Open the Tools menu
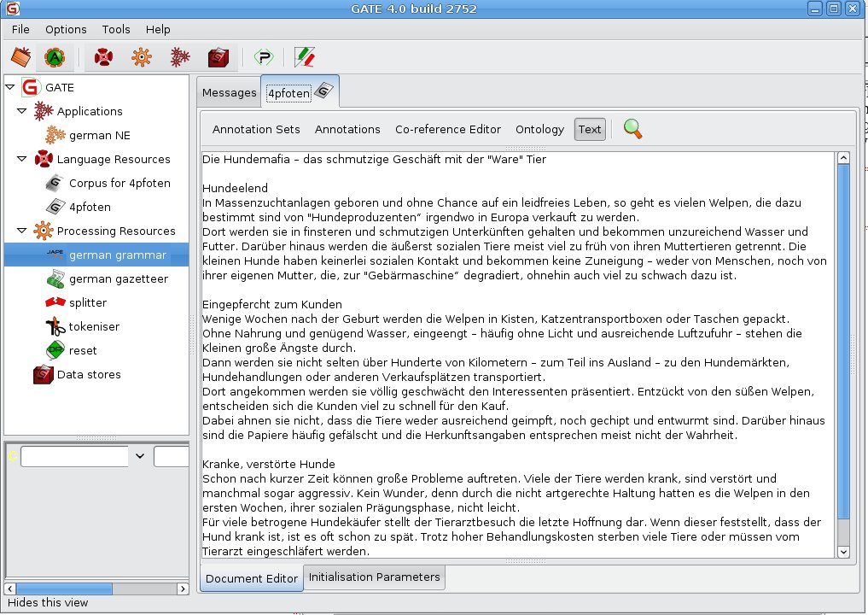This screenshot has height=615, width=868. (x=116, y=29)
